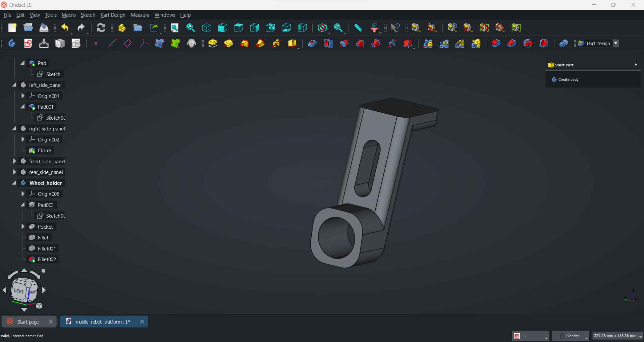Expand the Pocket tree node
The width and height of the screenshot is (644, 342).
(23, 227)
